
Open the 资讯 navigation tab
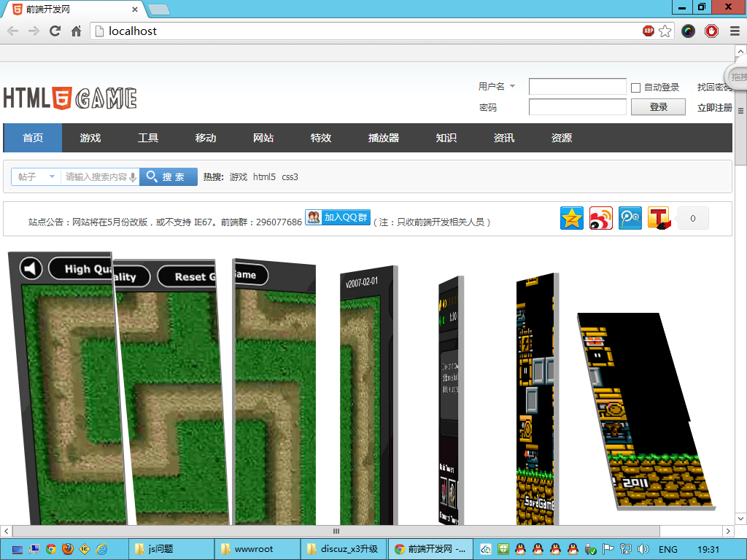tap(504, 138)
